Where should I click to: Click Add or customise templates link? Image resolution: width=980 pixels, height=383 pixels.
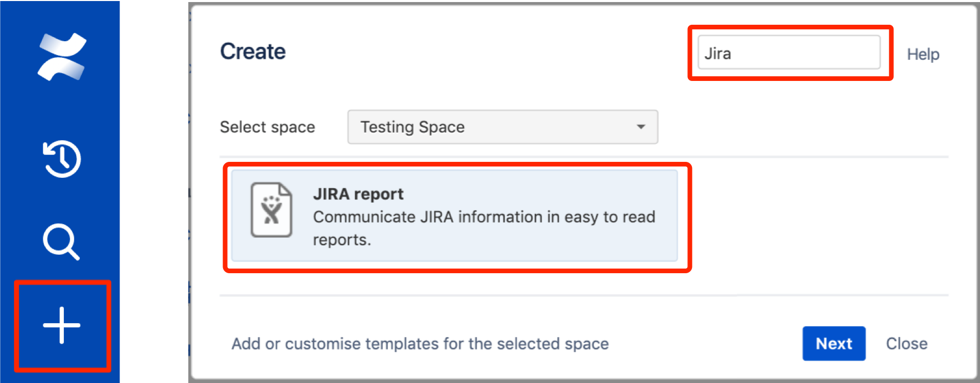420,344
